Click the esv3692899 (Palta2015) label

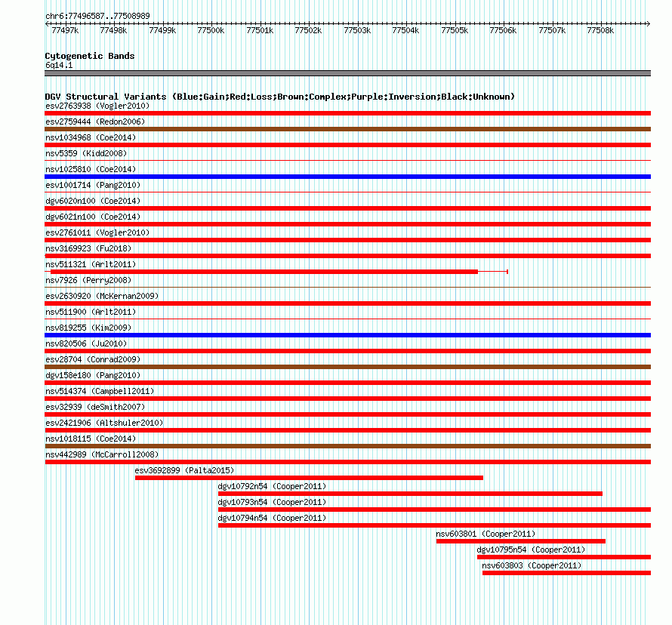(184, 470)
